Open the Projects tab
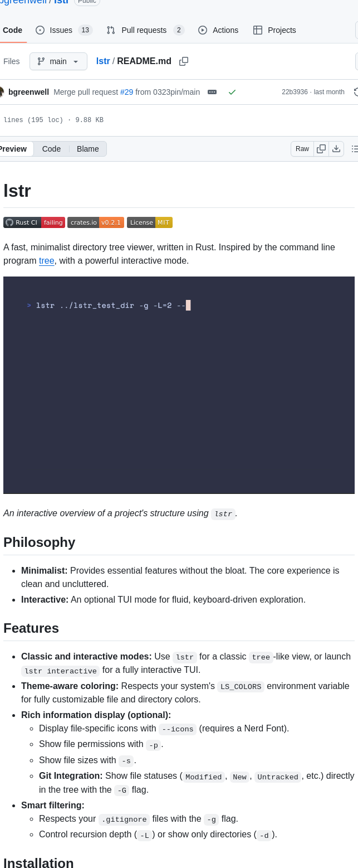This screenshot has width=358, height=868. tap(274, 30)
